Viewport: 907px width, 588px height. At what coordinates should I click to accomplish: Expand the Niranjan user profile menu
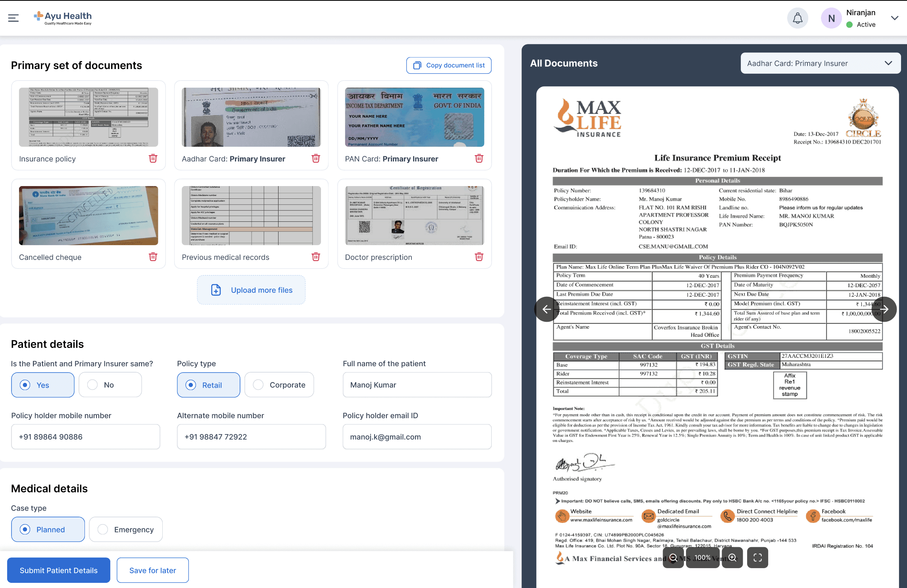(x=894, y=18)
